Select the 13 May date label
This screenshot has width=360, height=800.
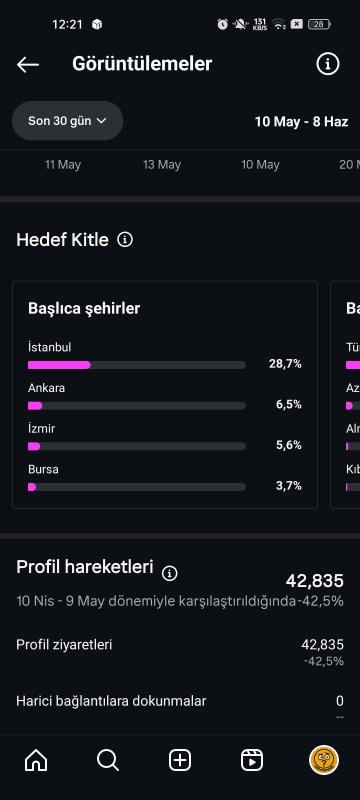pyautogui.click(x=162, y=165)
